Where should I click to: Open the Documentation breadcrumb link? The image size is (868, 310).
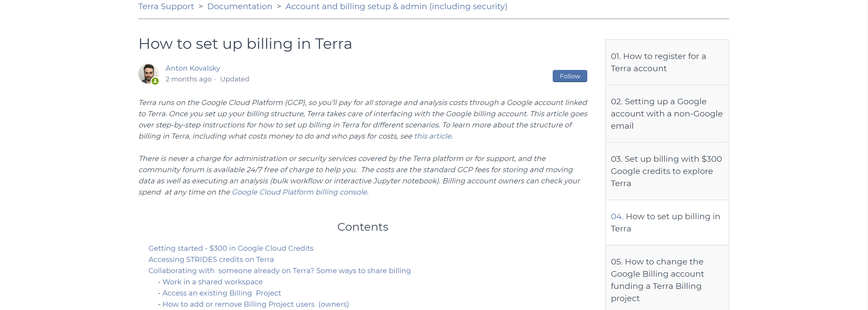pyautogui.click(x=240, y=6)
